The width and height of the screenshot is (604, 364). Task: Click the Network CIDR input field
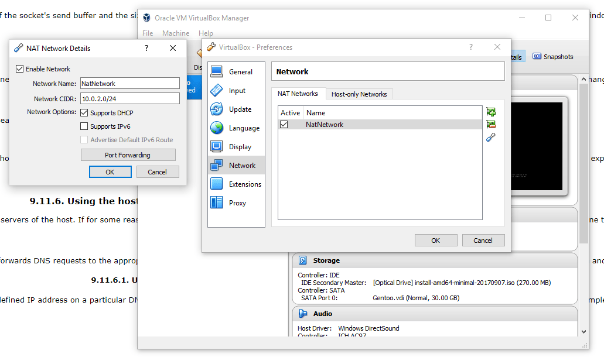coord(129,98)
